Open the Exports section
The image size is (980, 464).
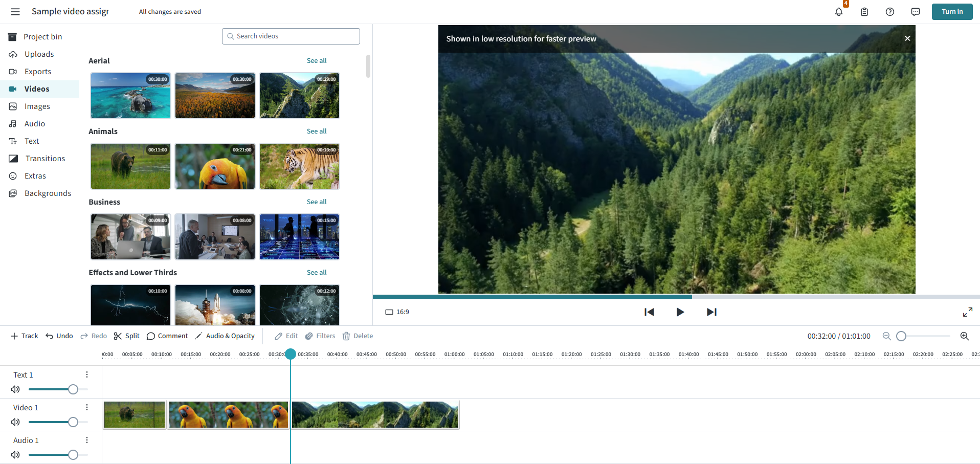[x=40, y=72]
